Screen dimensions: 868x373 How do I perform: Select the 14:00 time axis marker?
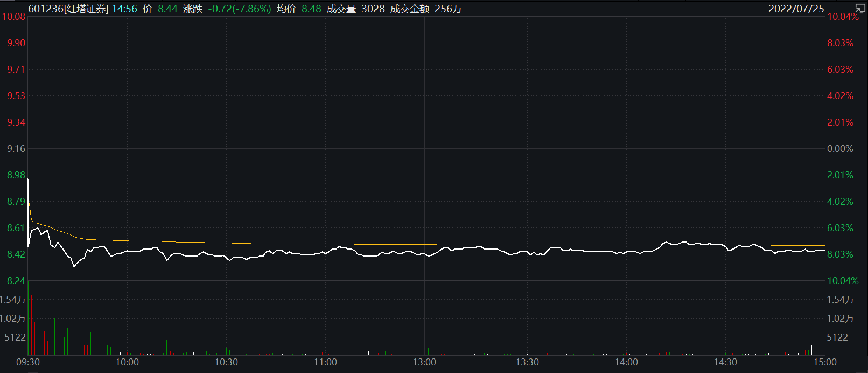pos(626,362)
